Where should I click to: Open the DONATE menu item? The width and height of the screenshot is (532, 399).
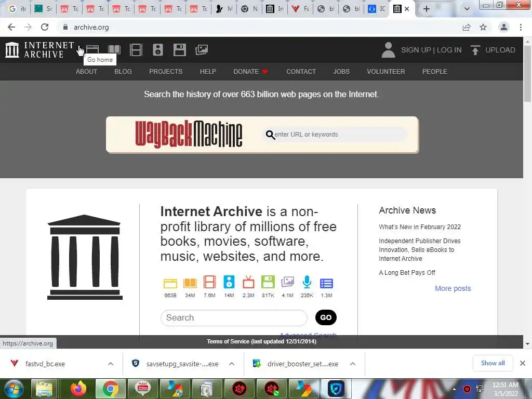(x=250, y=72)
